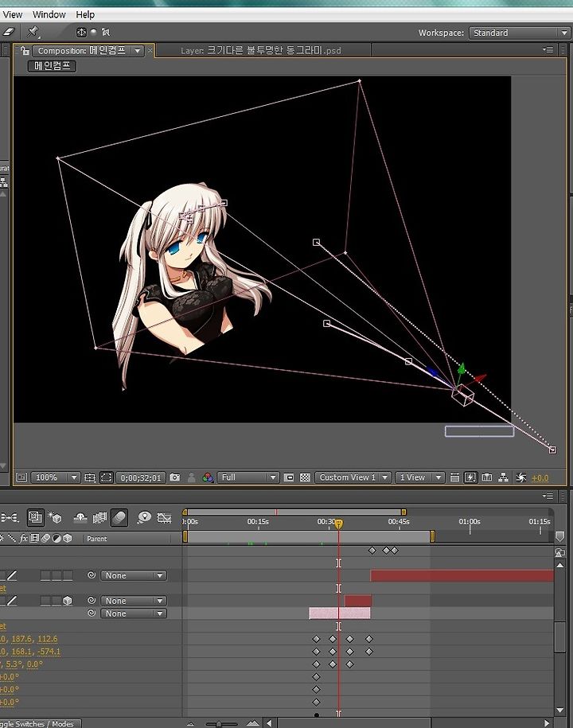Open the Full resolution dropdown
573x728 pixels.
(x=248, y=477)
